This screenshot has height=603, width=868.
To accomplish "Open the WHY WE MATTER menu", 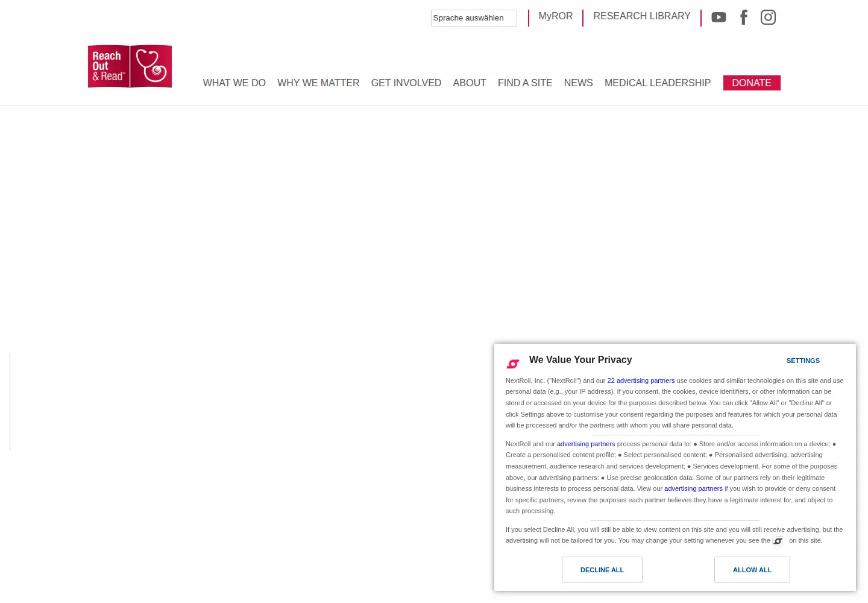I will coord(318,83).
